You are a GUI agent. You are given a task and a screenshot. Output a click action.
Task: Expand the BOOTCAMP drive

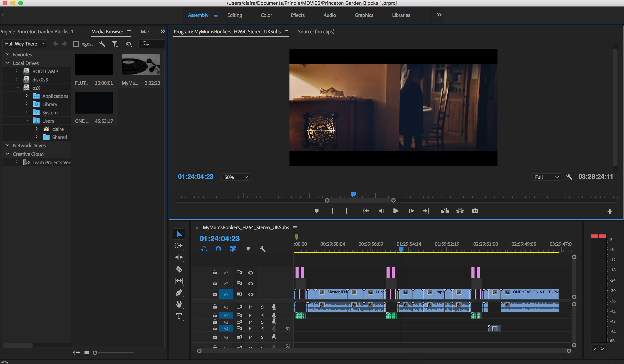(x=17, y=71)
